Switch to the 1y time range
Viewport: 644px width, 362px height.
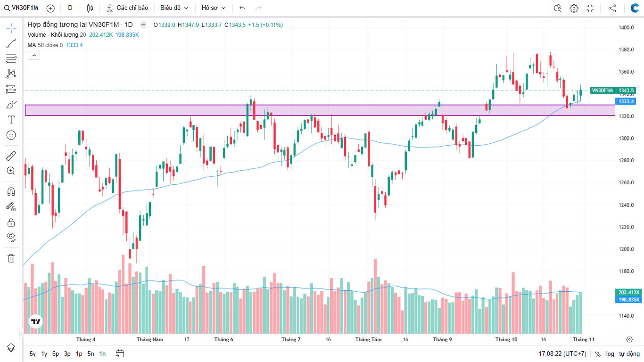[44, 354]
